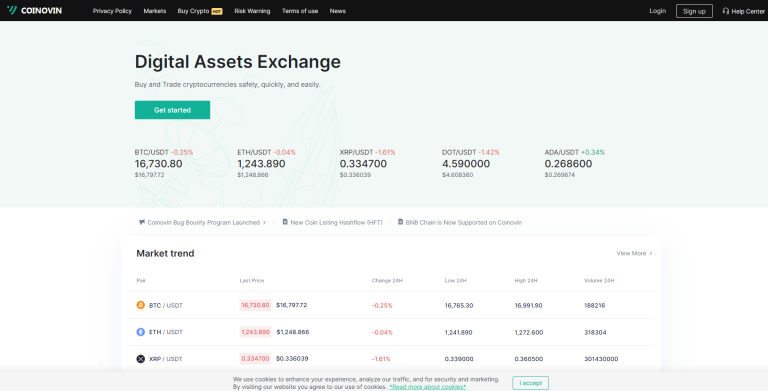Select the XRP/USDT hero ticker
The image size is (768, 391).
[367, 163]
